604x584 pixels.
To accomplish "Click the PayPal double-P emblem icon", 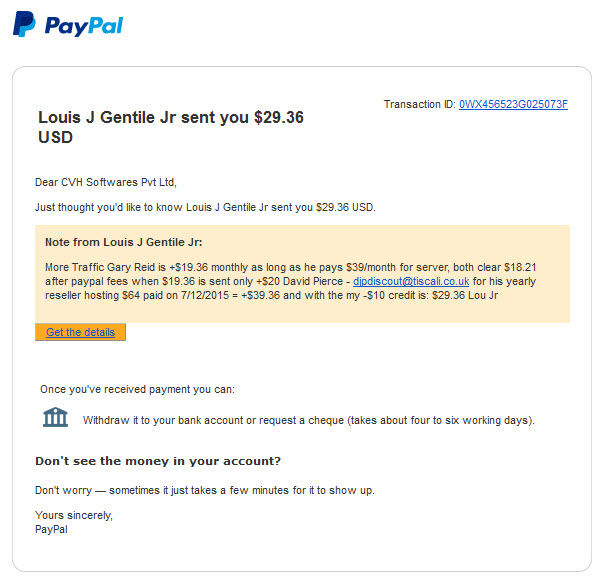I will click(x=24, y=24).
